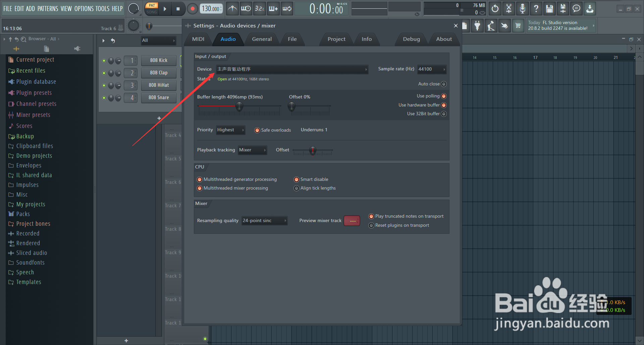The height and width of the screenshot is (345, 644).
Task: Save project with the floppy disk icon
Action: coord(549,9)
